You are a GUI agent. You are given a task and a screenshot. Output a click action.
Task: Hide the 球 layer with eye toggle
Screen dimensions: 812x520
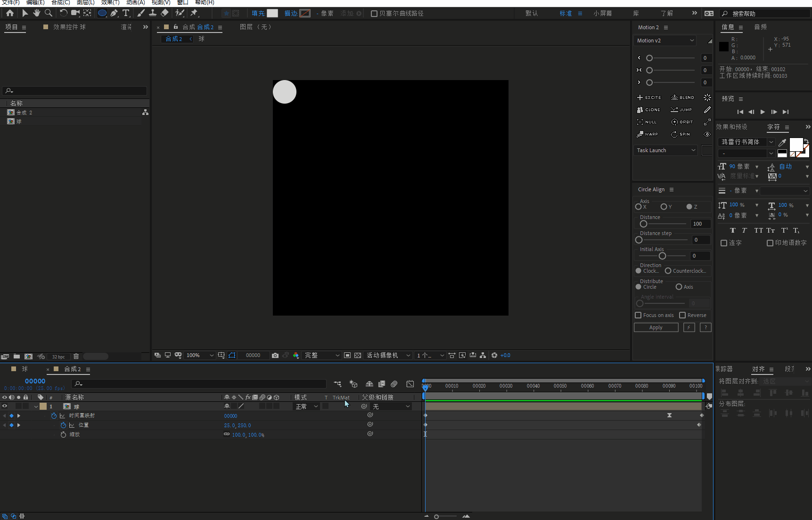point(5,406)
